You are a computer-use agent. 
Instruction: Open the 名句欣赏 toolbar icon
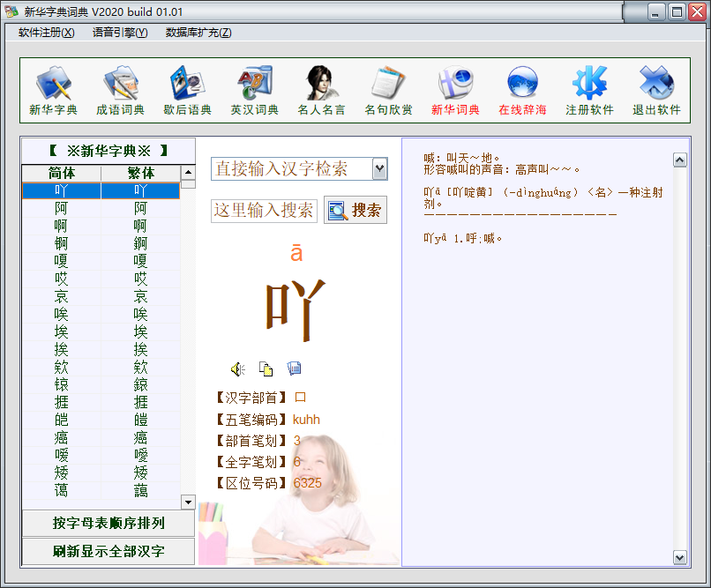[388, 91]
